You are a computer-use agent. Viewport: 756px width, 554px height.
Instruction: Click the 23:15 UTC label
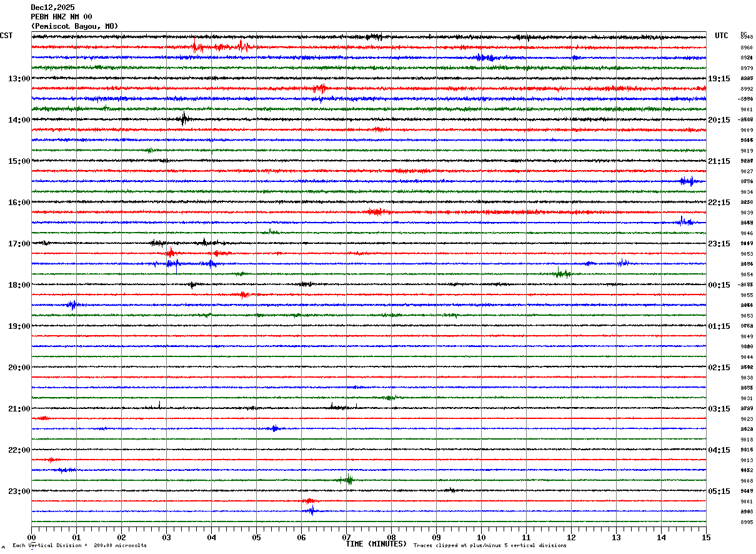719,244
